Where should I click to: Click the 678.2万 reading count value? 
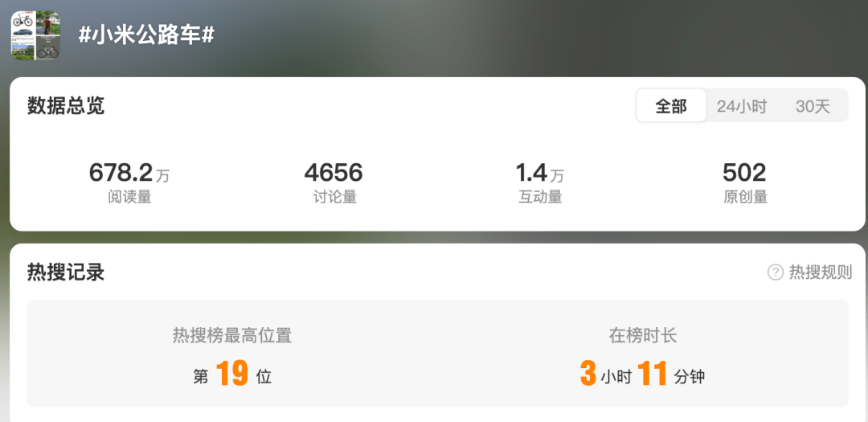[x=129, y=174]
